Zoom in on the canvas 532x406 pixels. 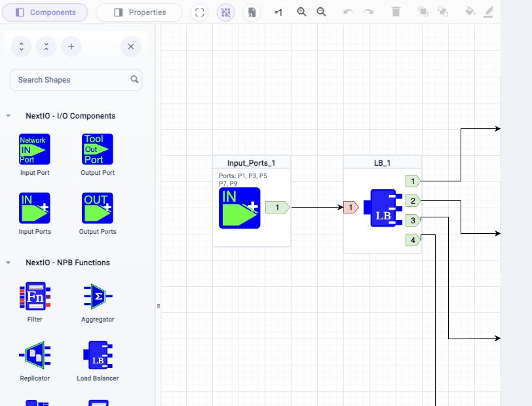(301, 12)
